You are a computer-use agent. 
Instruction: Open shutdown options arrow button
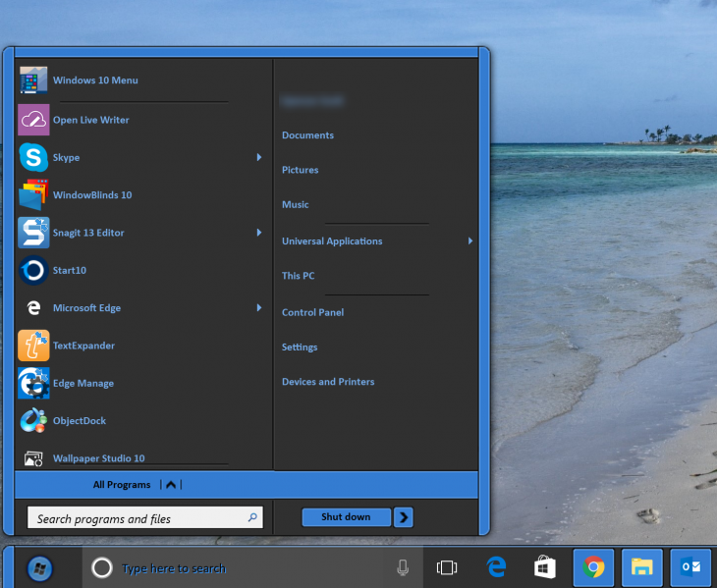(404, 517)
